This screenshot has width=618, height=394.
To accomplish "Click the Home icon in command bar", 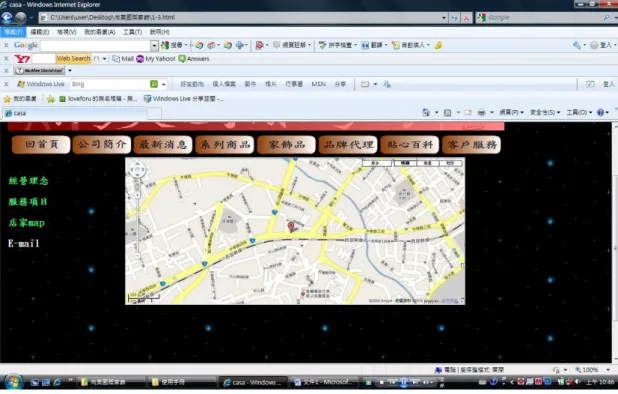I will (426, 113).
